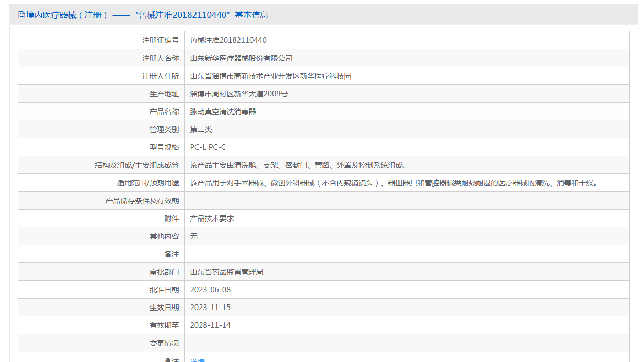Image resolution: width=644 pixels, height=362 pixels.
Task: Select the address 山东省淄博市高新技术产业开发区新华医疗科技园
Action: [270, 76]
